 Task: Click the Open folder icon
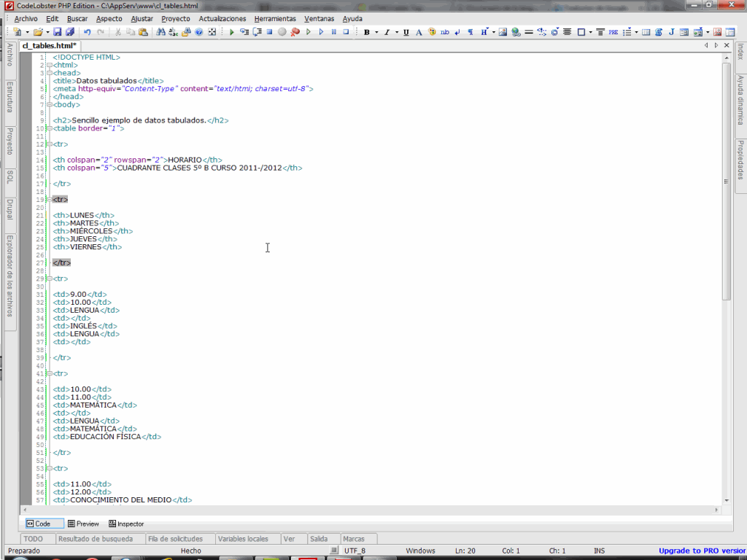tap(38, 32)
